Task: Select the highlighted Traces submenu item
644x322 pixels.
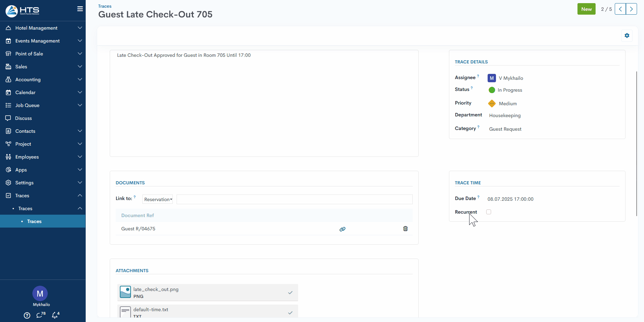Action: [x=34, y=221]
